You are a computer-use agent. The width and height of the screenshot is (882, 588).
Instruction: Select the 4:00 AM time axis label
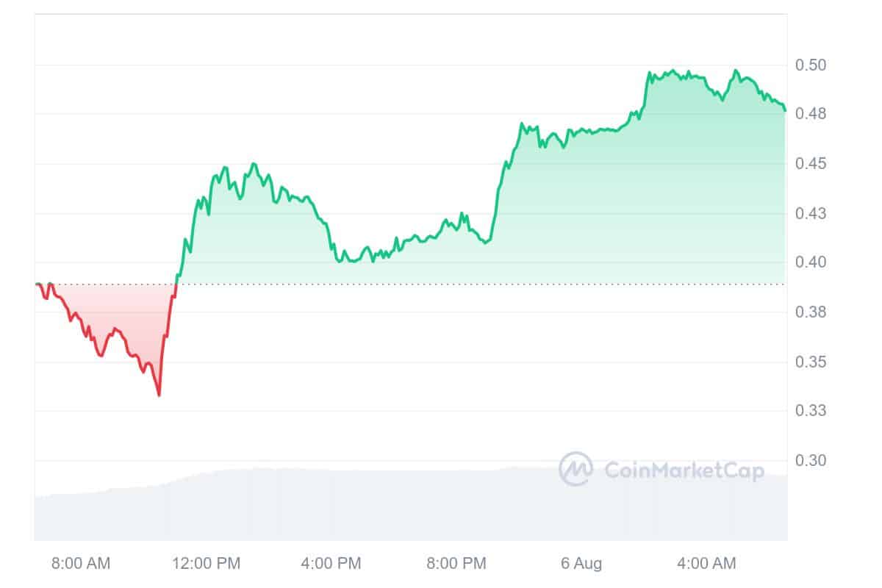706,564
